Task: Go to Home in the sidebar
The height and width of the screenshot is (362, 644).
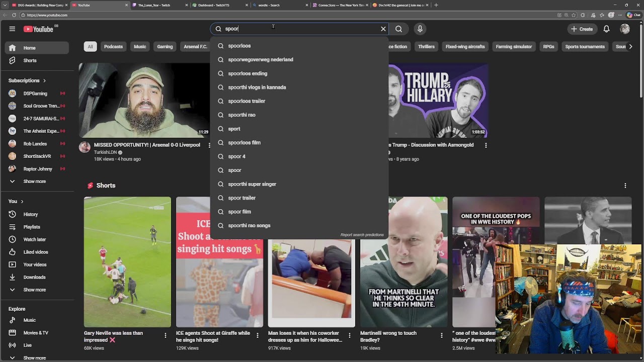Action: (x=37, y=48)
